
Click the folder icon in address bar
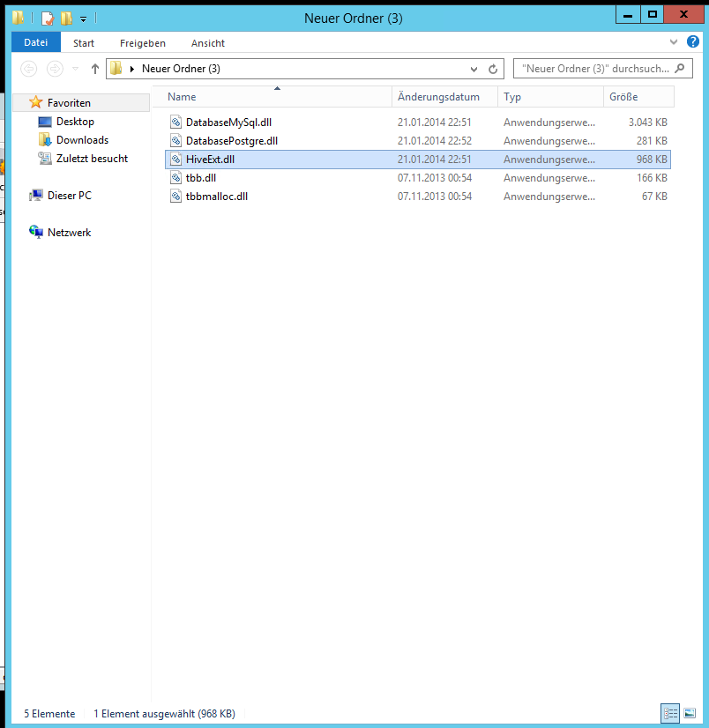click(116, 68)
